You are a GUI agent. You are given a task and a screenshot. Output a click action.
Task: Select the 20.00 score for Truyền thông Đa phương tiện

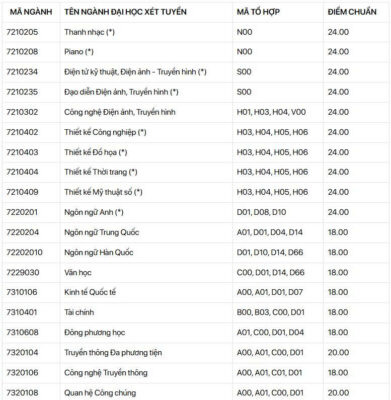pyautogui.click(x=338, y=353)
